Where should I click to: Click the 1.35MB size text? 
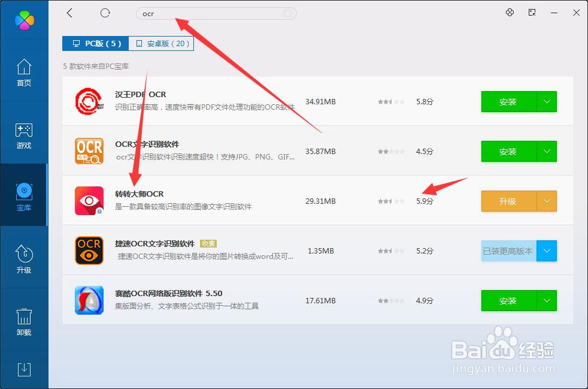pos(320,251)
